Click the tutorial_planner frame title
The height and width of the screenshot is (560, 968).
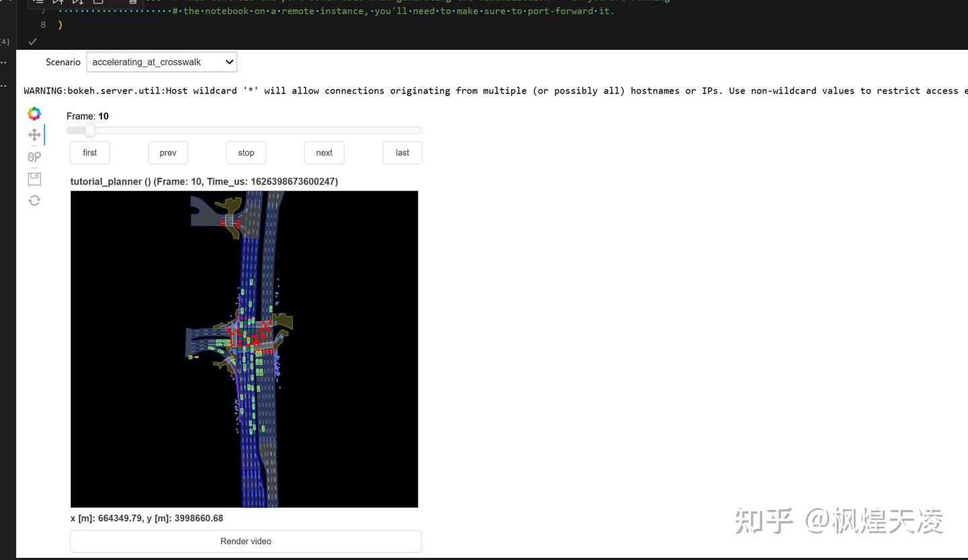204,182
